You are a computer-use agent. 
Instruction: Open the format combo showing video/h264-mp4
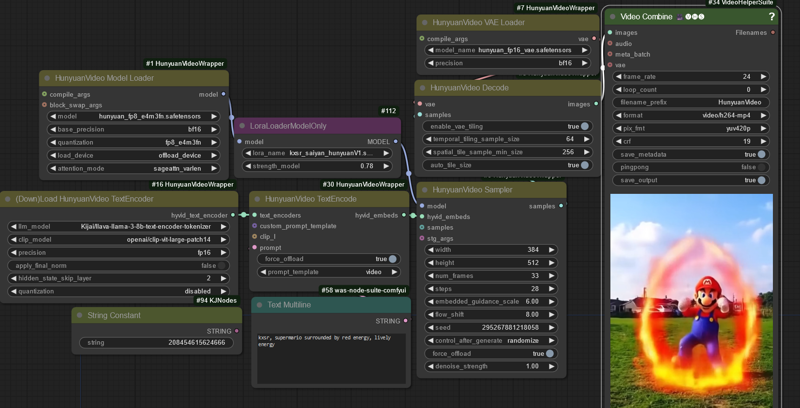(691, 115)
